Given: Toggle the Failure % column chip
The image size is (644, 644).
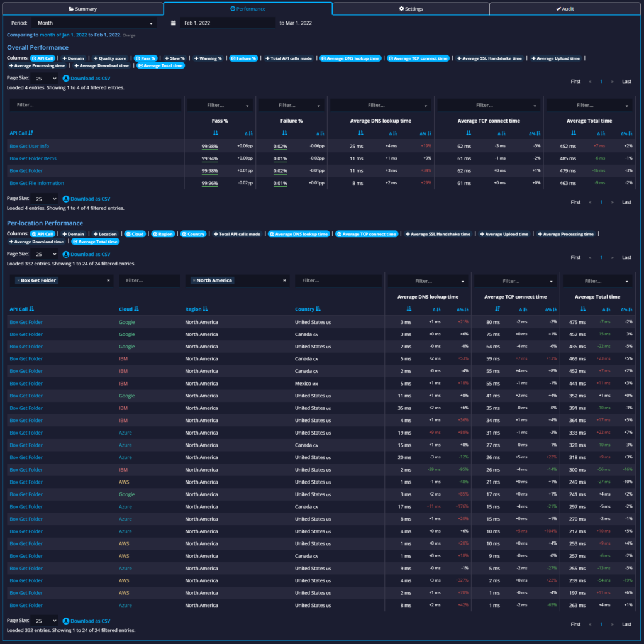Looking at the screenshot, I should pyautogui.click(x=243, y=58).
